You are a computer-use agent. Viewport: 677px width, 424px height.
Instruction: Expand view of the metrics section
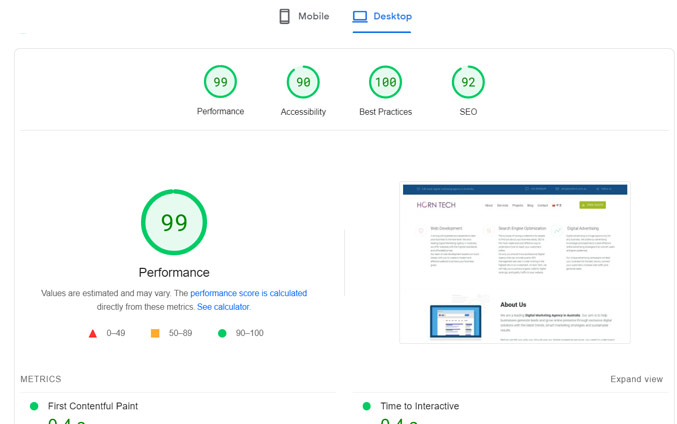pyautogui.click(x=636, y=379)
